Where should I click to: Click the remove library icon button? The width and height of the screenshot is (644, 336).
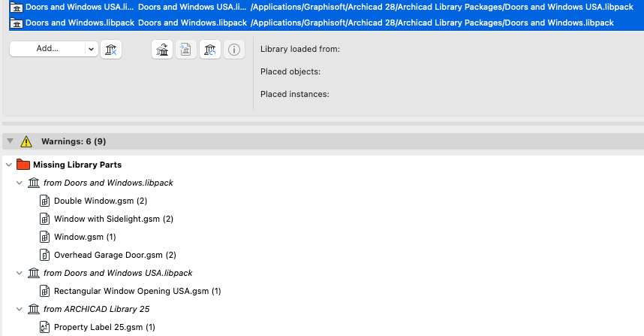tap(110, 50)
